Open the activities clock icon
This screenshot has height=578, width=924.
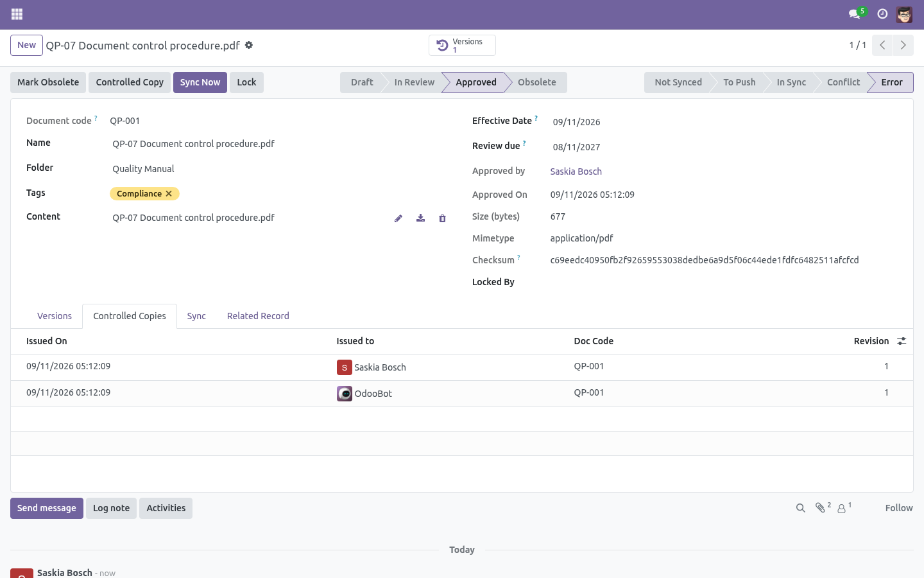[882, 14]
